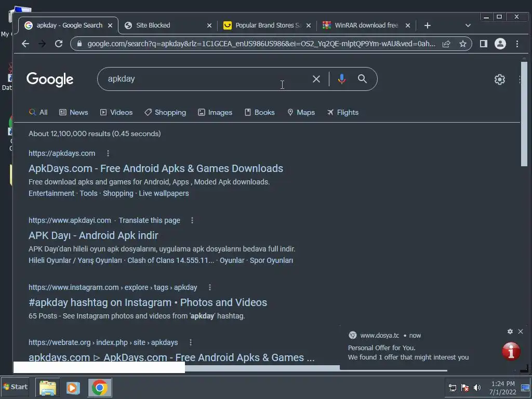This screenshot has height=399, width=532.
Task: Click in the Google search input field
Action: [207, 79]
